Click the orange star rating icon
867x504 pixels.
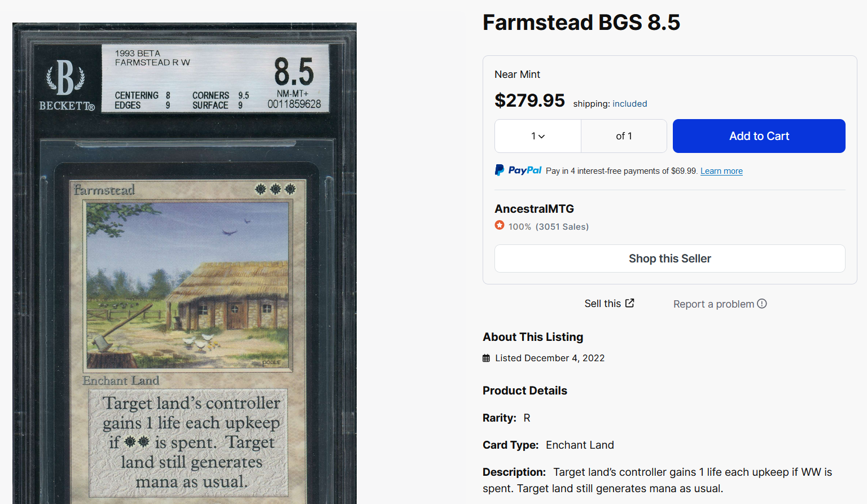[499, 225]
